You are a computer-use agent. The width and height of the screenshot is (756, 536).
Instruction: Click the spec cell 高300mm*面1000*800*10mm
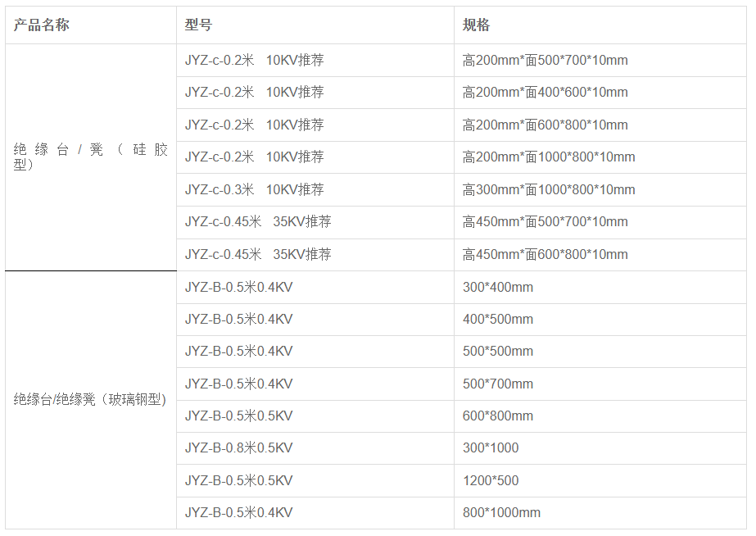600,189
